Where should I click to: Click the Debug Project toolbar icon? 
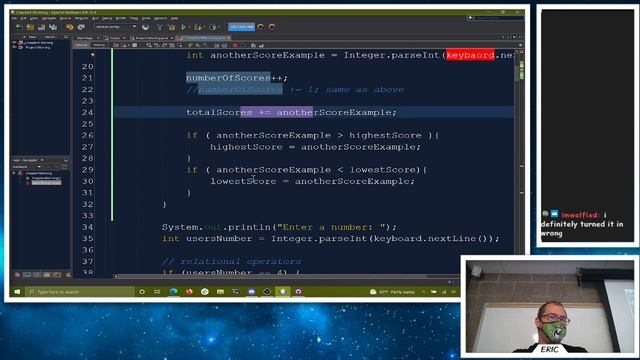(x=197, y=27)
